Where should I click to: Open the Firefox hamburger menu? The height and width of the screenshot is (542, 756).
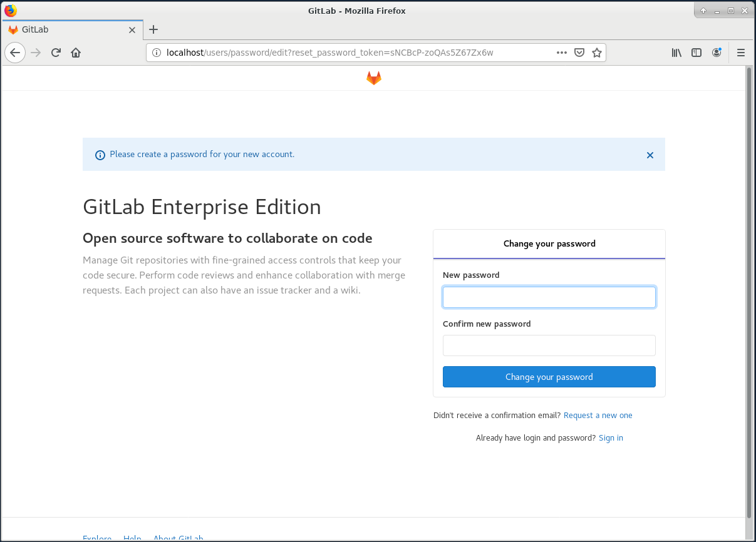coord(741,53)
